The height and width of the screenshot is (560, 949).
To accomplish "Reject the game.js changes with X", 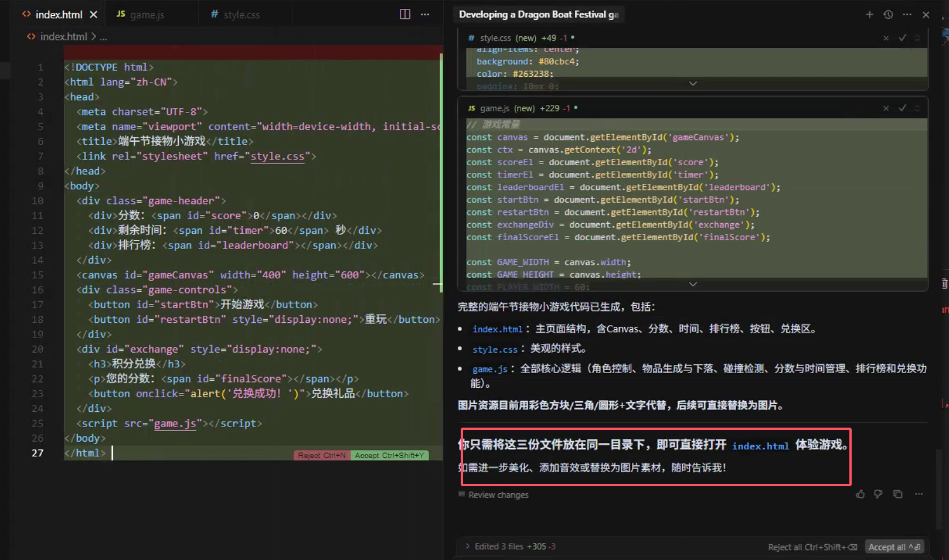I will (886, 108).
